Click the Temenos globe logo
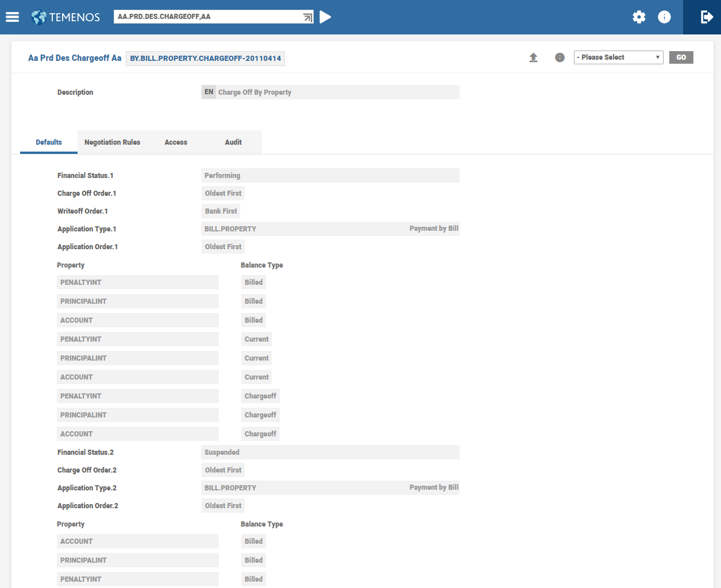The image size is (721, 588). (x=39, y=17)
